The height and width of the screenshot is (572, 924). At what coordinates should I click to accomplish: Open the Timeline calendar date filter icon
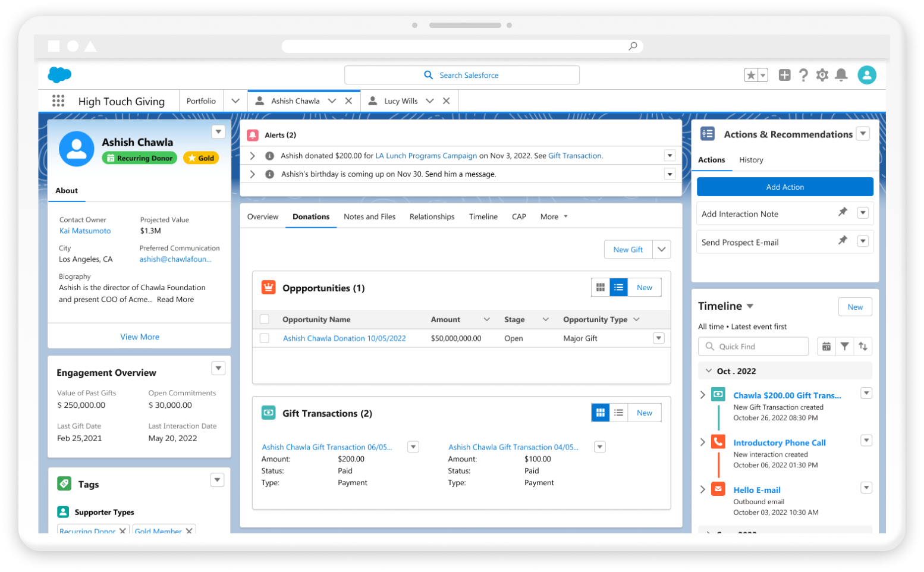click(x=826, y=347)
